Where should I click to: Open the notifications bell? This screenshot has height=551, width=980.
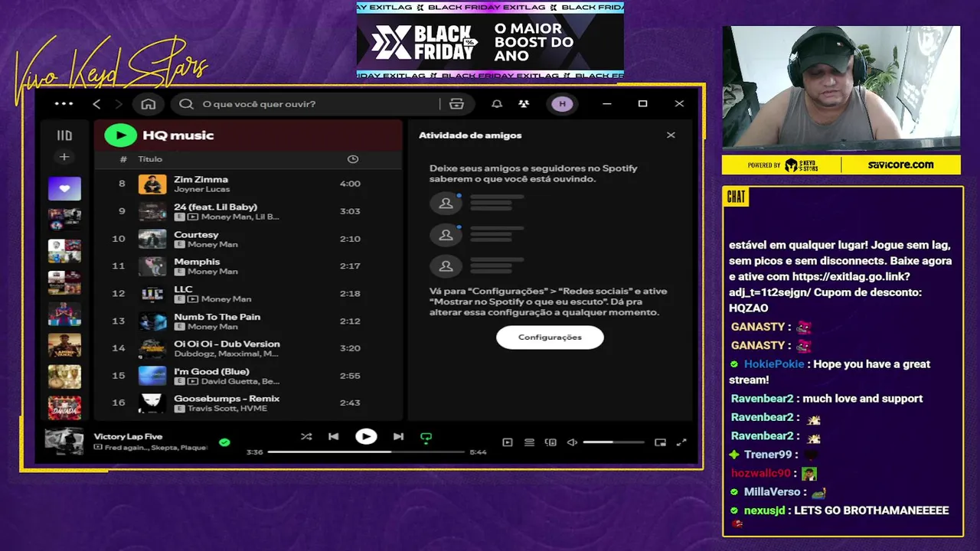[x=497, y=104]
